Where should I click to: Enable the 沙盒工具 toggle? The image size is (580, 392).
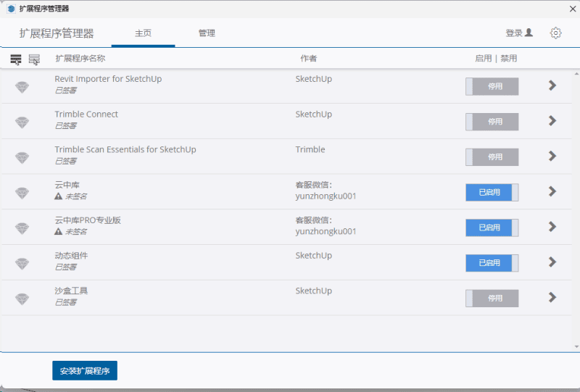click(x=492, y=299)
